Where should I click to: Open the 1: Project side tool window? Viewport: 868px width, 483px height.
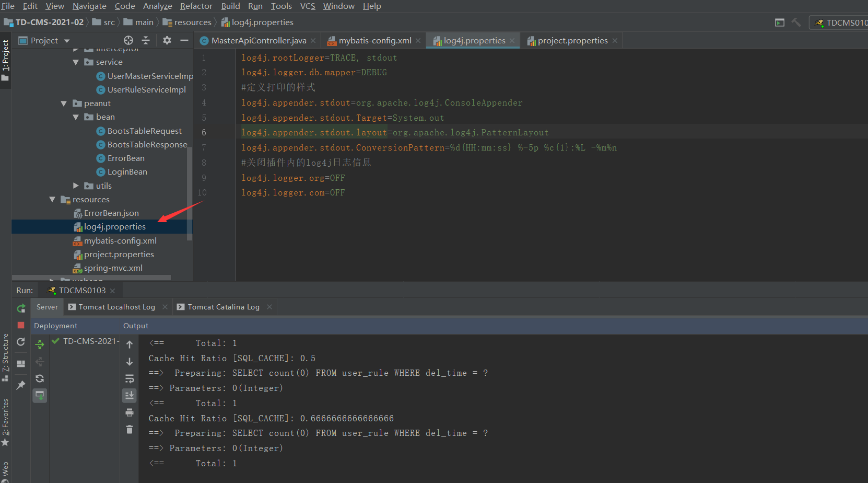[5, 60]
